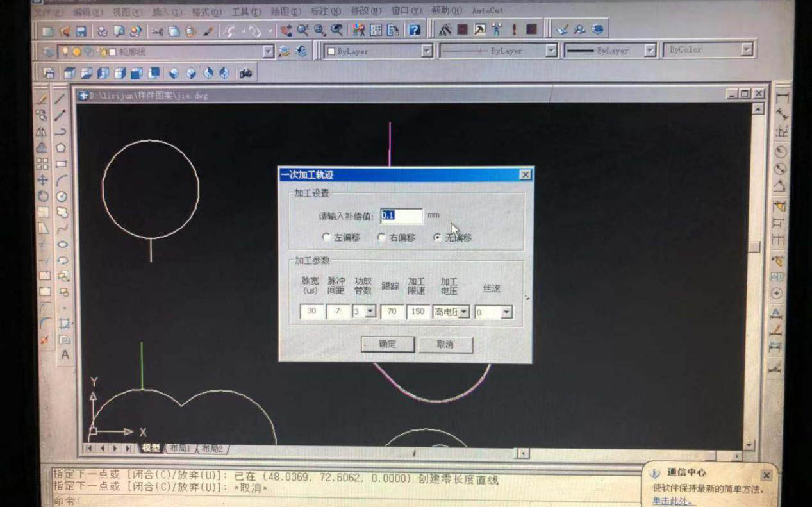Switch to the 布局1 layout tab

[x=179, y=449]
